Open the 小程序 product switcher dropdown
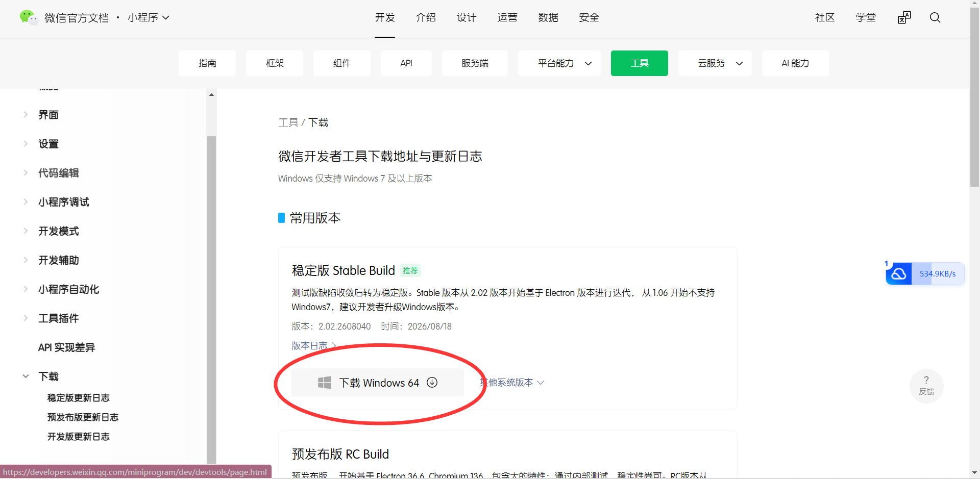Viewport: 980px width, 479px height. [149, 18]
